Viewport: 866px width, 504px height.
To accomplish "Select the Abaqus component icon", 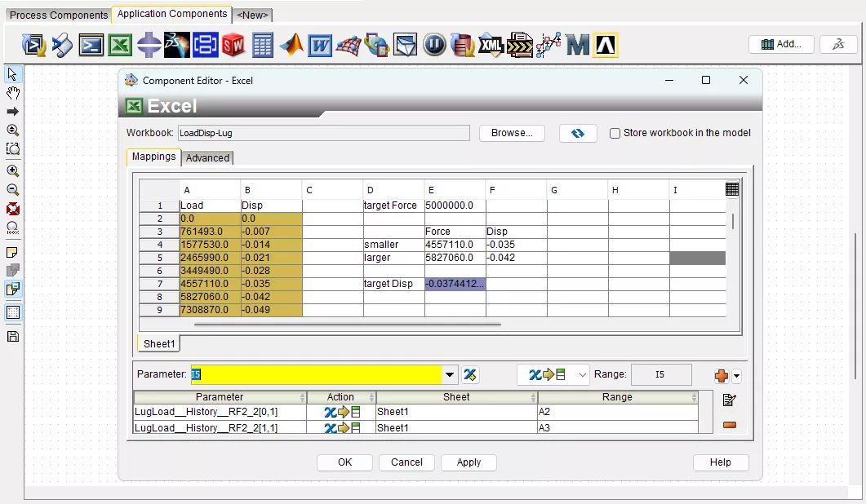I will [x=606, y=45].
